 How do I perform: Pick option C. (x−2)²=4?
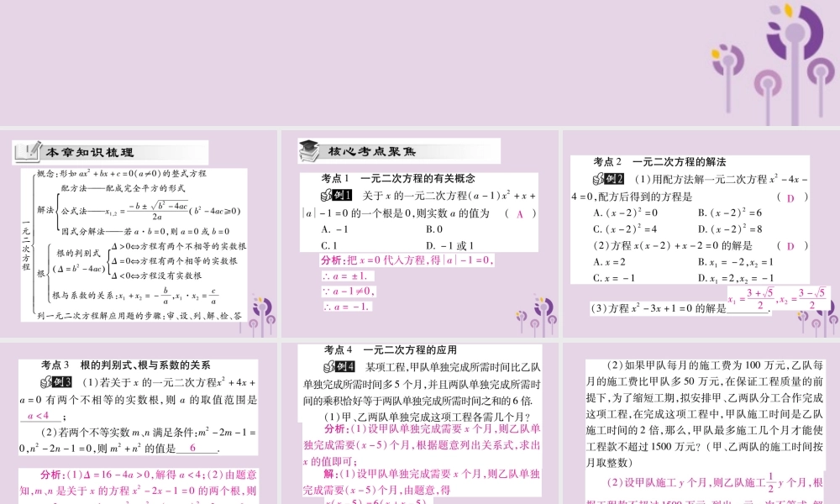tap(625, 229)
